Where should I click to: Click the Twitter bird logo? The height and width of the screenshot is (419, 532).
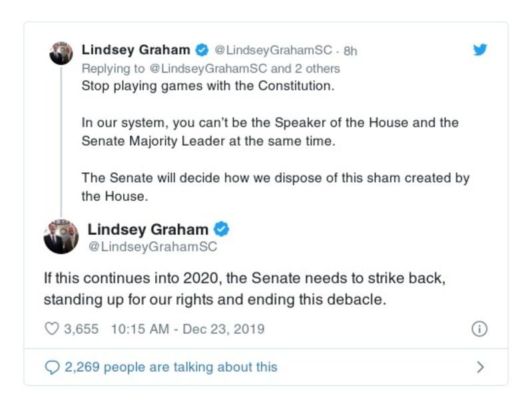(479, 50)
